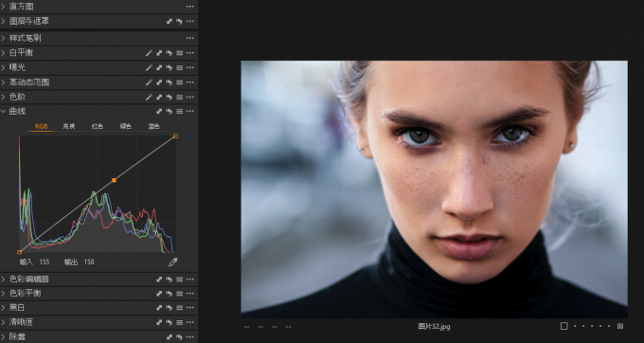Open the 直方图 panel more options menu
The height and width of the screenshot is (343, 644).
coord(189,7)
